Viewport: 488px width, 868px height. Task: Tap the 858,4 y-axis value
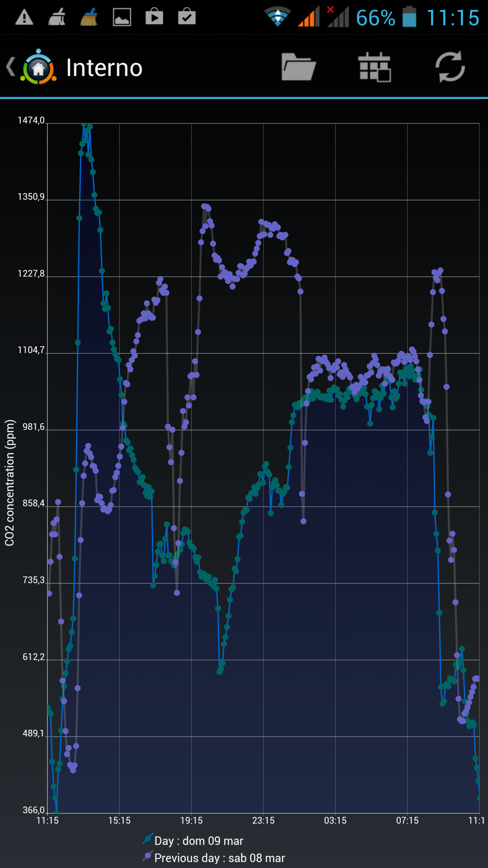tap(33, 503)
